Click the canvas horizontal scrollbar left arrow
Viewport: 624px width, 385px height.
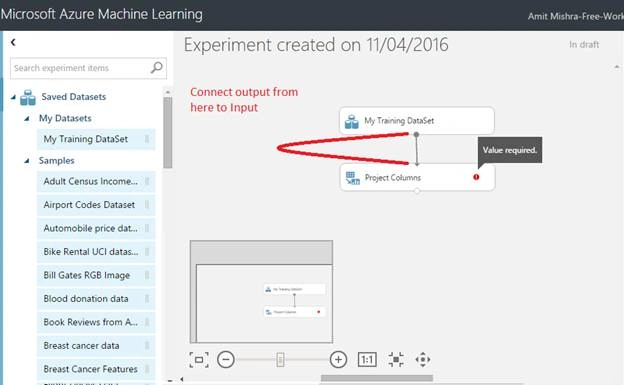(x=182, y=379)
